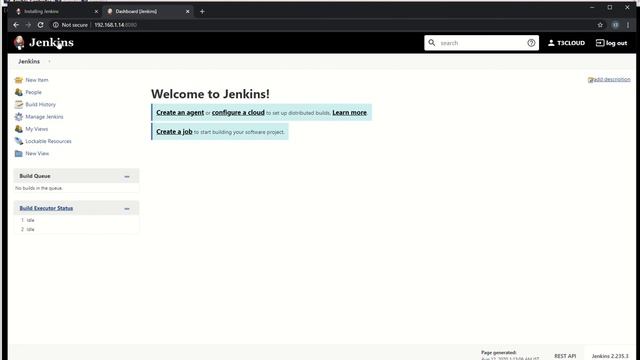Open the Learn more link

tap(349, 112)
